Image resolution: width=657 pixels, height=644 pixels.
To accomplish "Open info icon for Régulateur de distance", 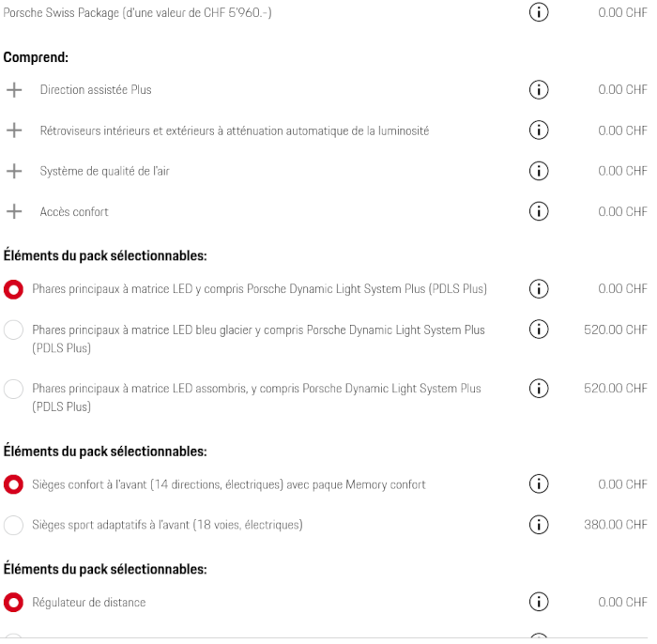I will coord(539,602).
